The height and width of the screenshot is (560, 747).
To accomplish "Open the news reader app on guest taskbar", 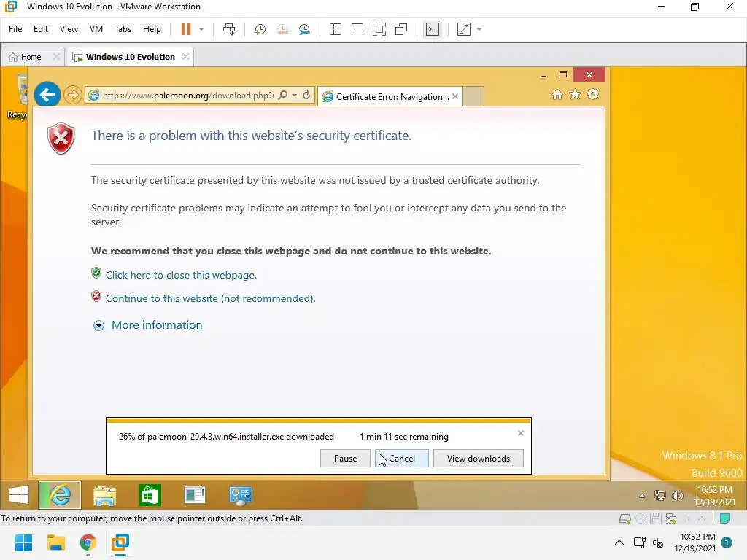I will (195, 495).
